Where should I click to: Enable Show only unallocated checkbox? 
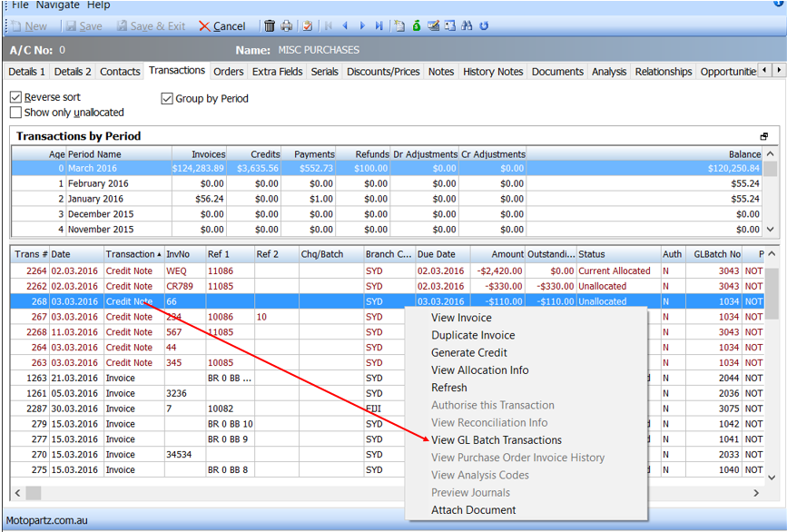click(x=16, y=113)
